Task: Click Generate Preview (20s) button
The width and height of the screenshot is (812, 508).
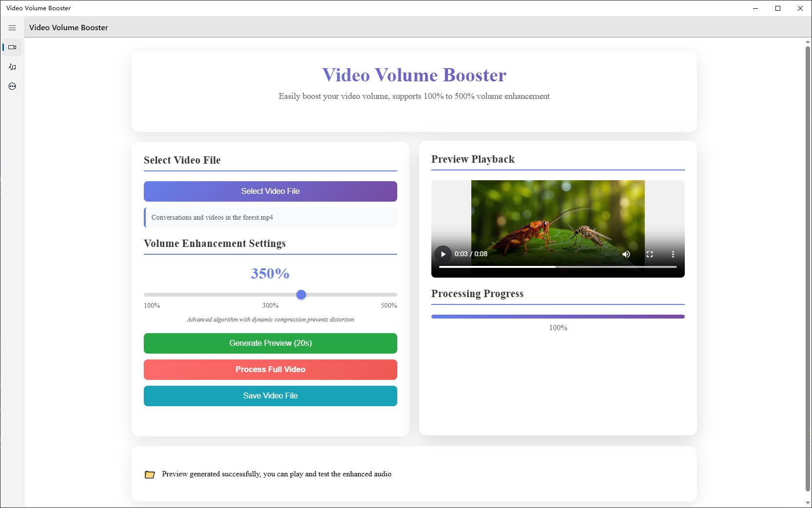Action: pyautogui.click(x=270, y=343)
